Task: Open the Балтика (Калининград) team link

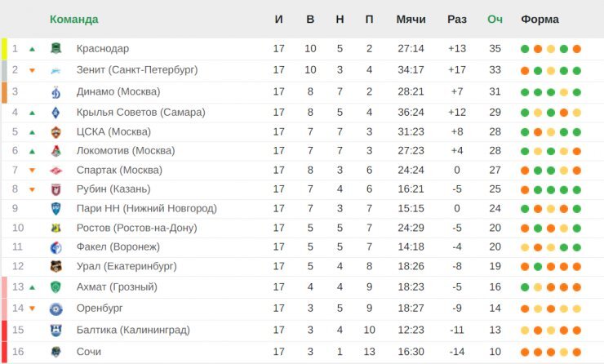Action: pyautogui.click(x=133, y=330)
